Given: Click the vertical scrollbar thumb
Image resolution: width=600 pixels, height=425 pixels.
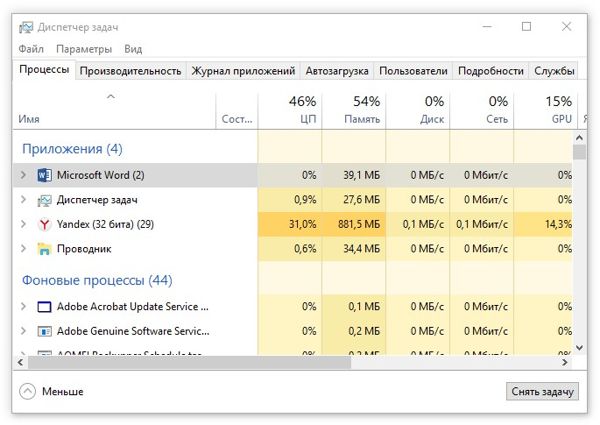Looking at the screenshot, I should 579,152.
